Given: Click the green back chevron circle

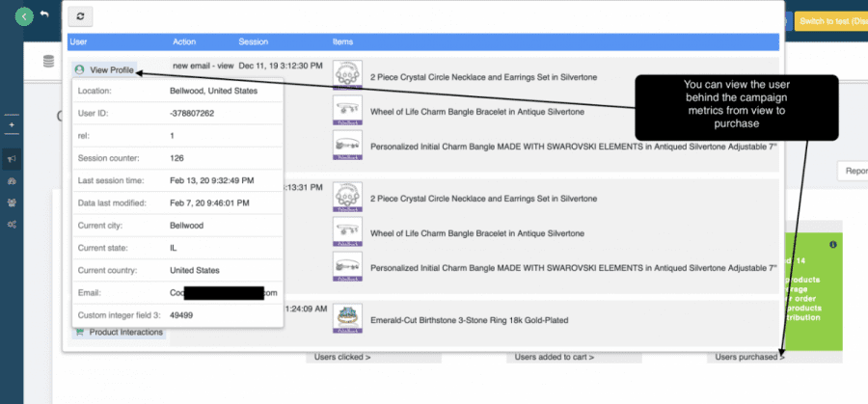Looking at the screenshot, I should [x=24, y=16].
